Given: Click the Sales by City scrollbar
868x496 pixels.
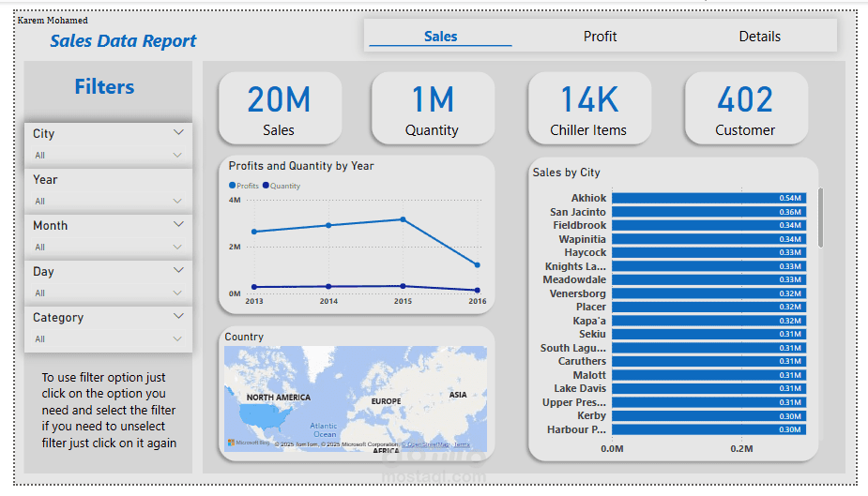Looking at the screenshot, I should [x=820, y=218].
